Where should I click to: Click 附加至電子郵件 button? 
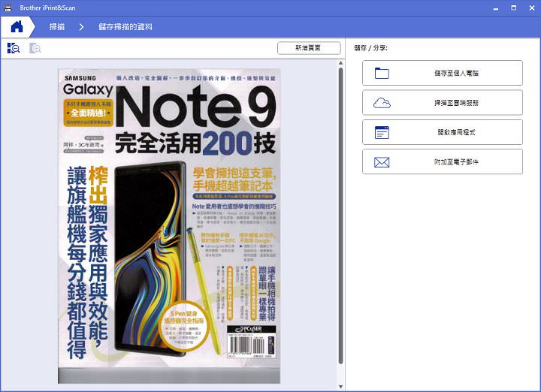(443, 161)
